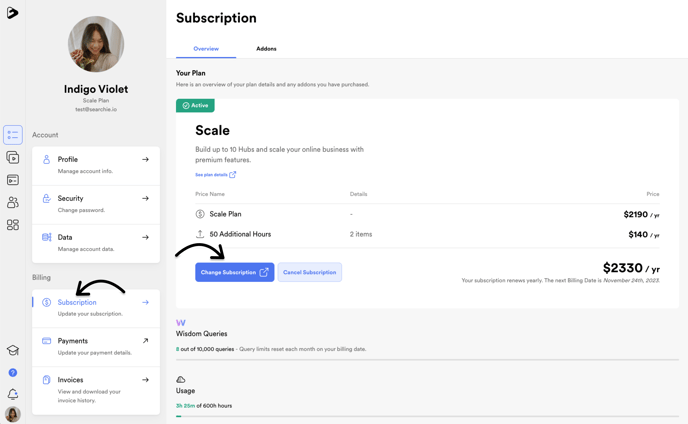This screenshot has height=424, width=688.
Task: Open the blue help question mark icon
Action: click(x=13, y=373)
